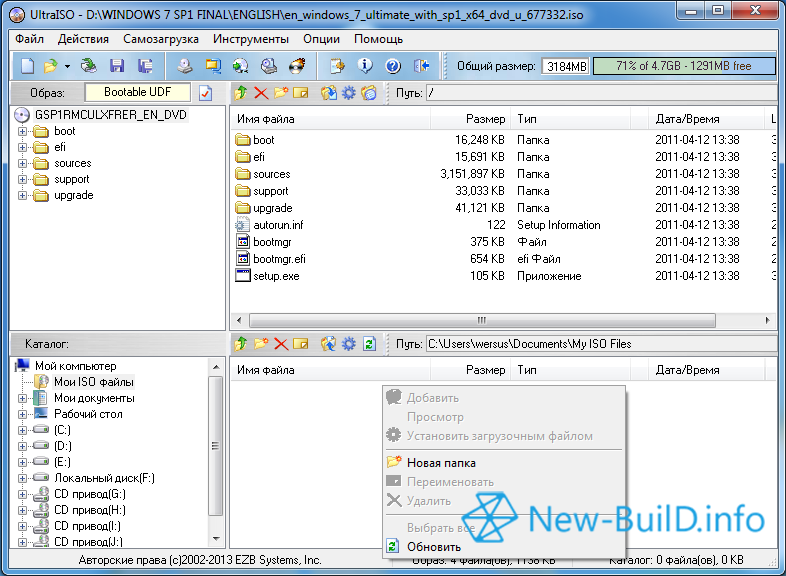Click the blue Info icon in toolbar

click(366, 66)
